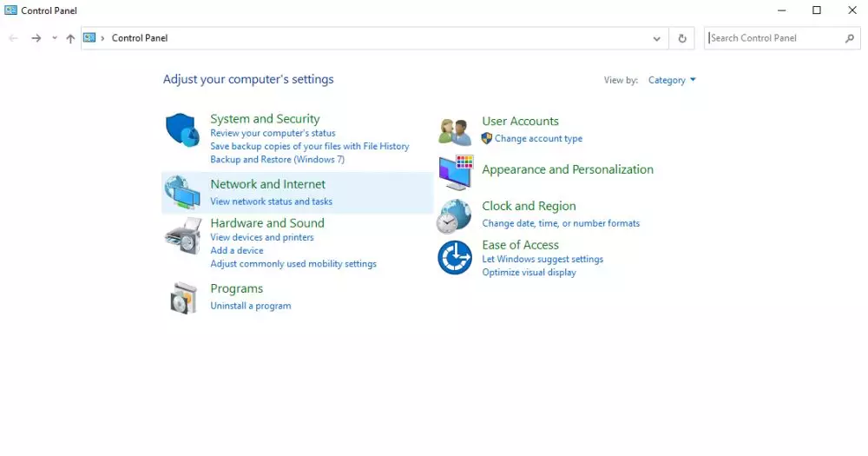Click the Network and Internet globe icon

182,192
